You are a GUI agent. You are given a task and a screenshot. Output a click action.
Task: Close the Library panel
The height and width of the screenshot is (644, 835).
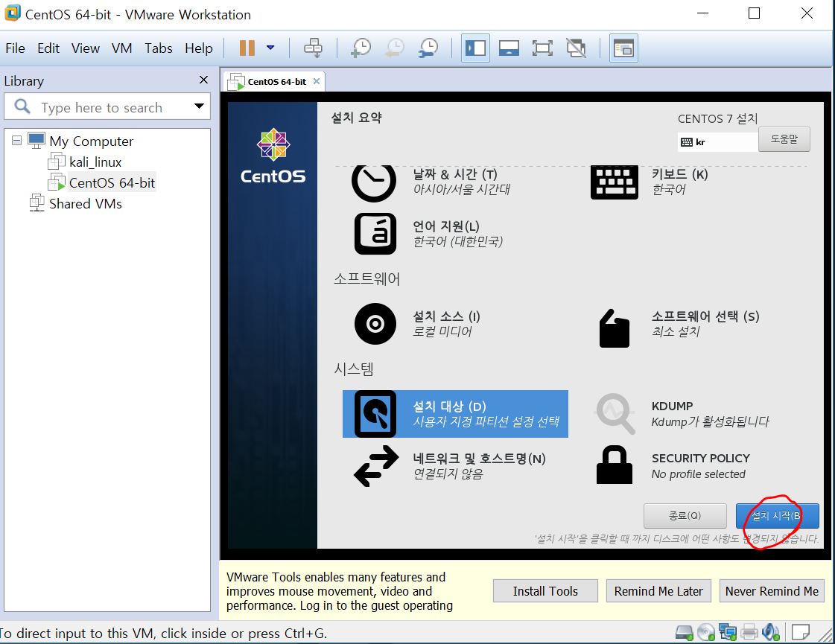[203, 80]
